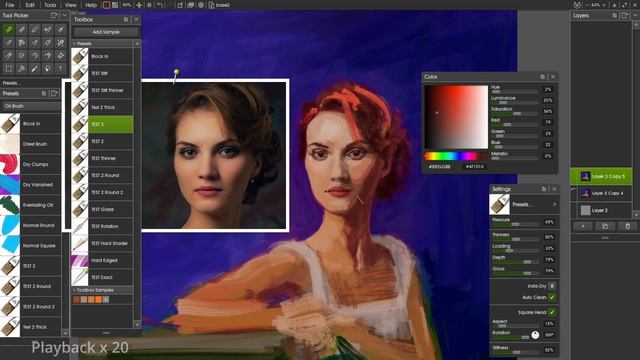Collapse the Presets section in Toolbox
640x360 pixels.
pyautogui.click(x=74, y=43)
